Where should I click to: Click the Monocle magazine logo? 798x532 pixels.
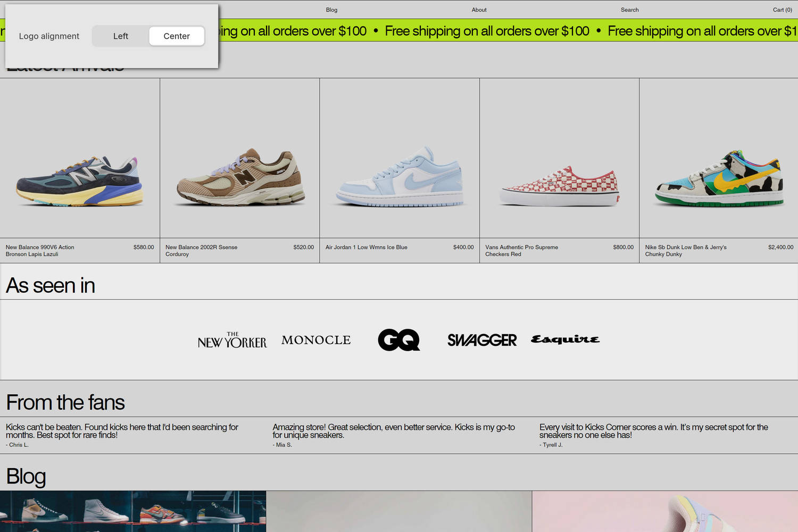(315, 340)
